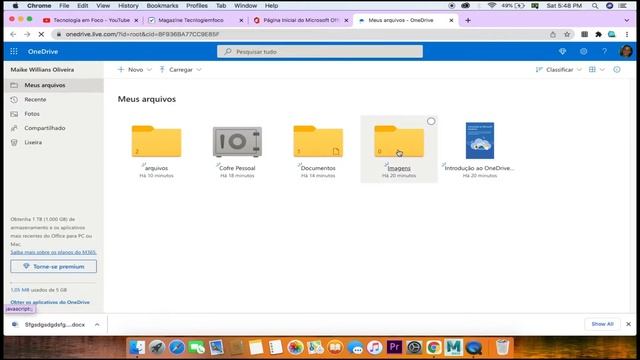
Task: Open Premiere Pro from the Dock
Action: [394, 347]
